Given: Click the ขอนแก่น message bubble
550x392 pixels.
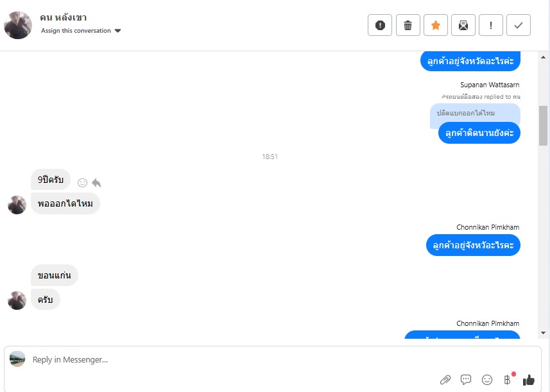Looking at the screenshot, I should [55, 275].
